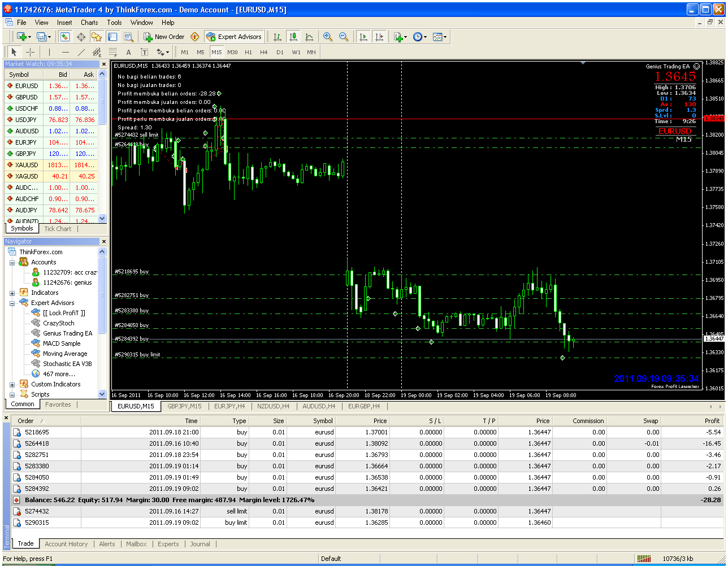Select the draw trendline tool

pyautogui.click(x=81, y=52)
